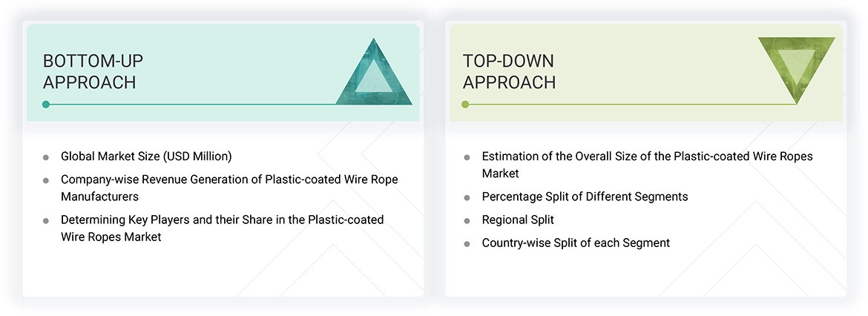Image resolution: width=868 pixels, height=316 pixels.
Task: Click the Regional Split item text
Action: [518, 220]
